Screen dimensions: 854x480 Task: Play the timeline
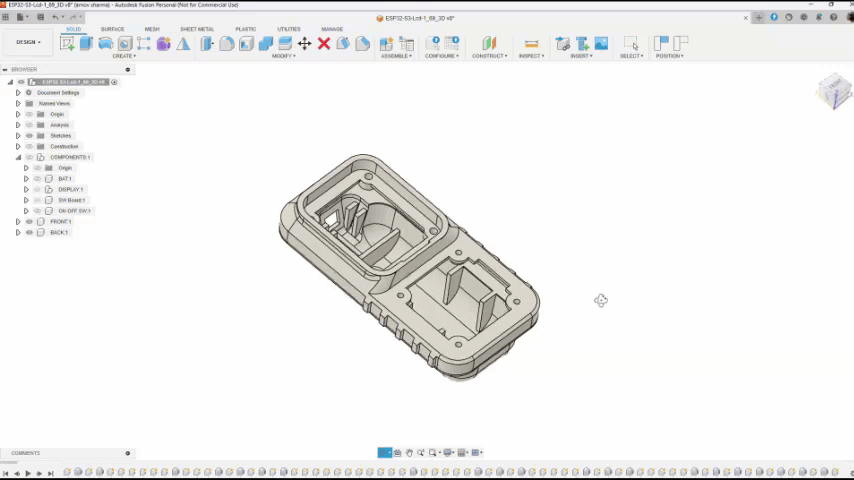coord(28,473)
